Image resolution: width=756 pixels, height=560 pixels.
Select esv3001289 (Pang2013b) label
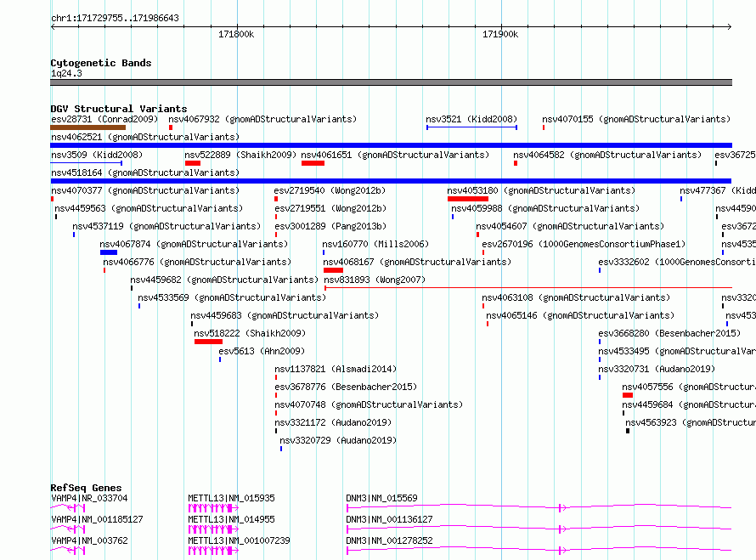(330, 226)
